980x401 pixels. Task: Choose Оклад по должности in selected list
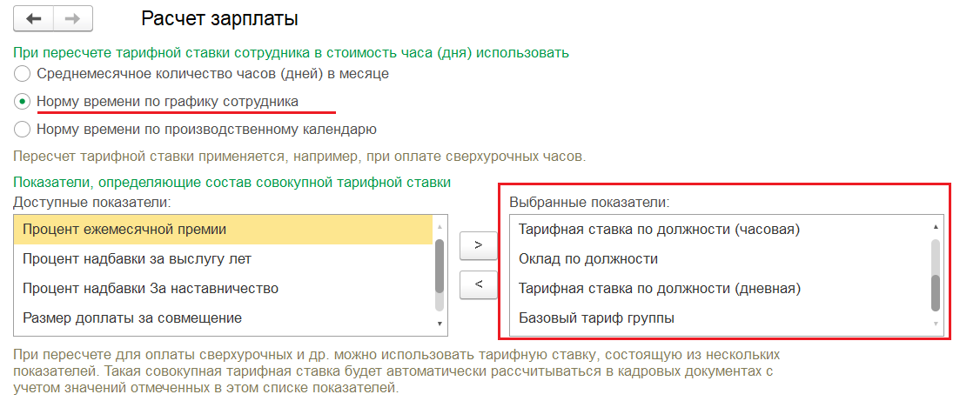click(588, 258)
